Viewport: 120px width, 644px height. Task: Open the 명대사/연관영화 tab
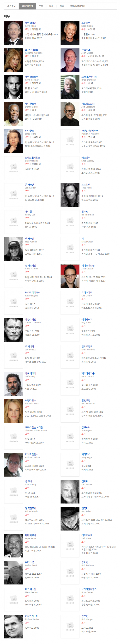(x=77, y=6)
